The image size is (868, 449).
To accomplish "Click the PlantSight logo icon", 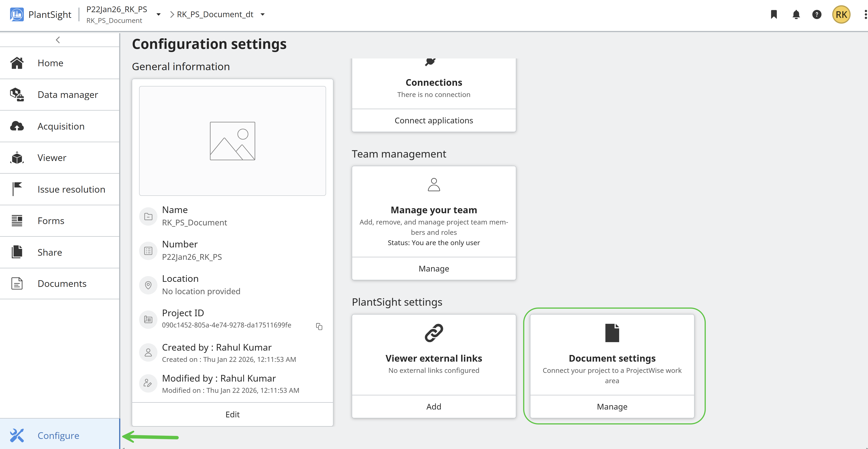I will click(x=17, y=14).
